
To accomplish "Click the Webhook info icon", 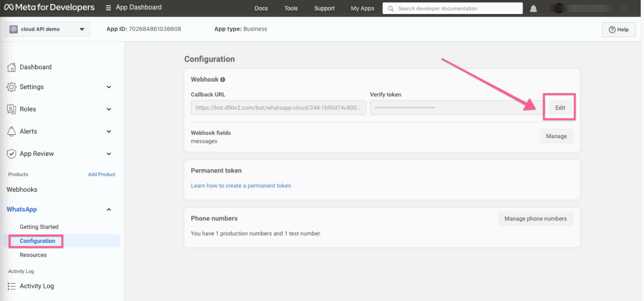I will tap(223, 80).
